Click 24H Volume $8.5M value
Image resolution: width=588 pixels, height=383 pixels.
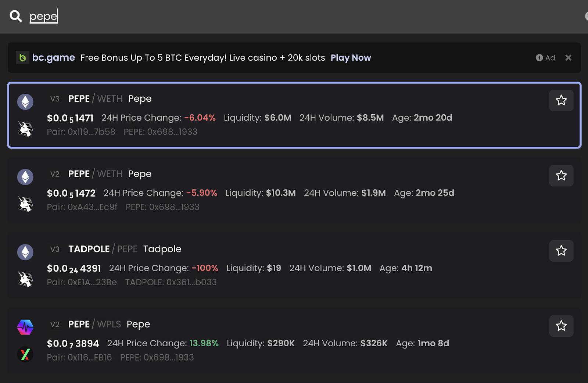370,118
